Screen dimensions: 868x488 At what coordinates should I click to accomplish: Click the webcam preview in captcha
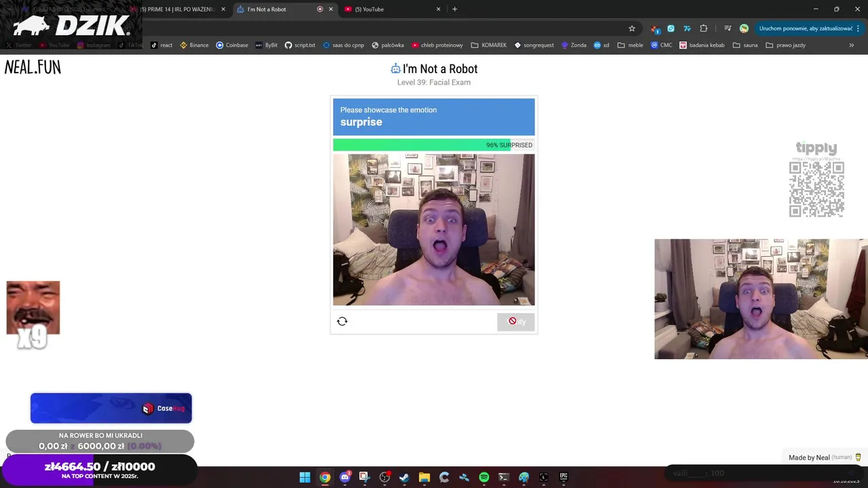pos(434,230)
